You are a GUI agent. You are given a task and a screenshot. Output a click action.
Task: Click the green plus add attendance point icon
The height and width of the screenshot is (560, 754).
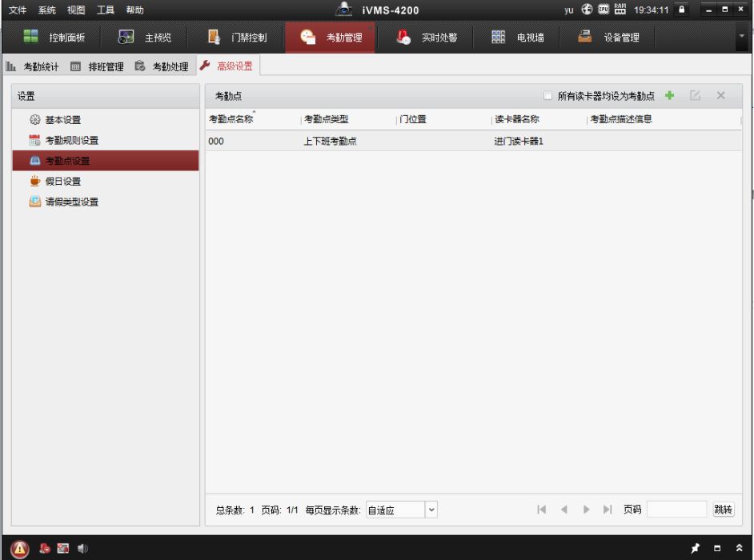tap(670, 96)
